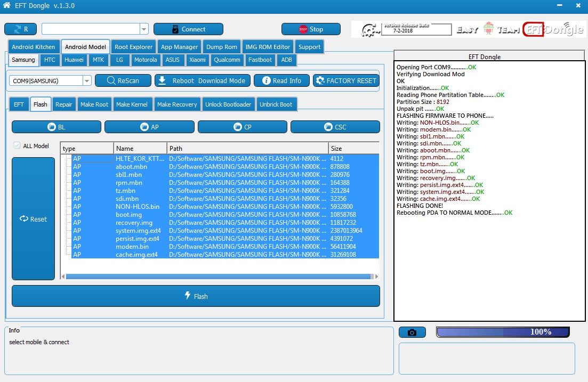The height and width of the screenshot is (382, 588).
Task: Click left arrow of file list scrollbar
Action: pos(63,277)
